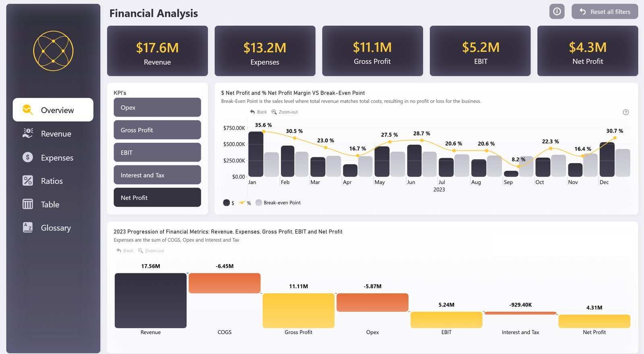Click the May dark net profit bar
This screenshot has width=644, height=354.
(x=382, y=161)
